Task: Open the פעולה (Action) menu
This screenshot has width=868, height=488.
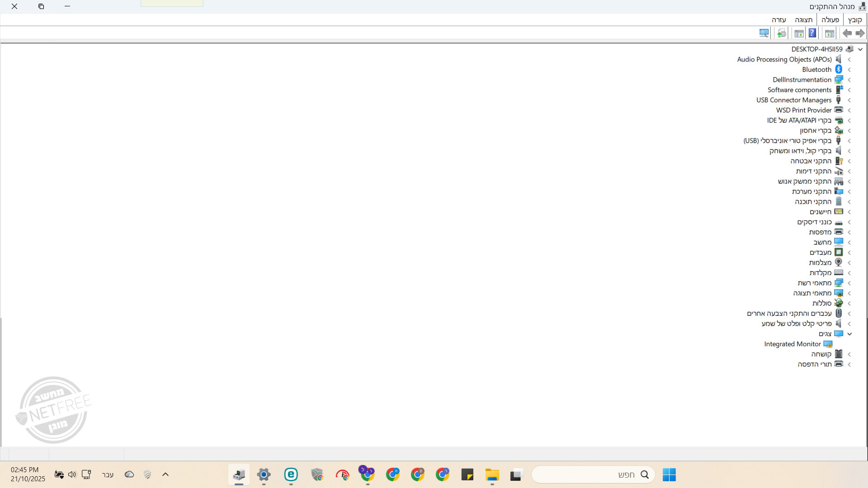Action: (830, 20)
